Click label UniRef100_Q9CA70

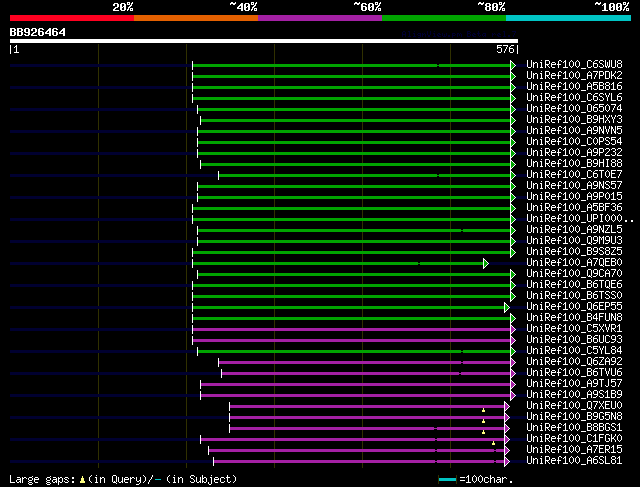point(574,274)
